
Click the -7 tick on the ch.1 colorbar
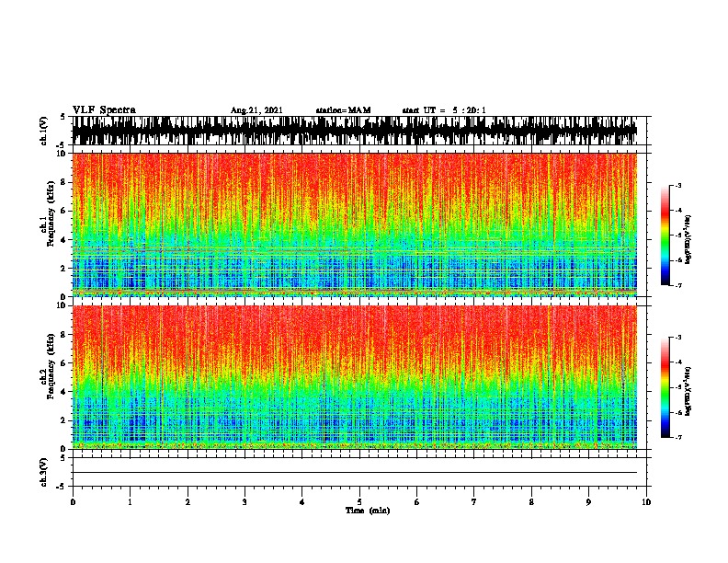[677, 285]
